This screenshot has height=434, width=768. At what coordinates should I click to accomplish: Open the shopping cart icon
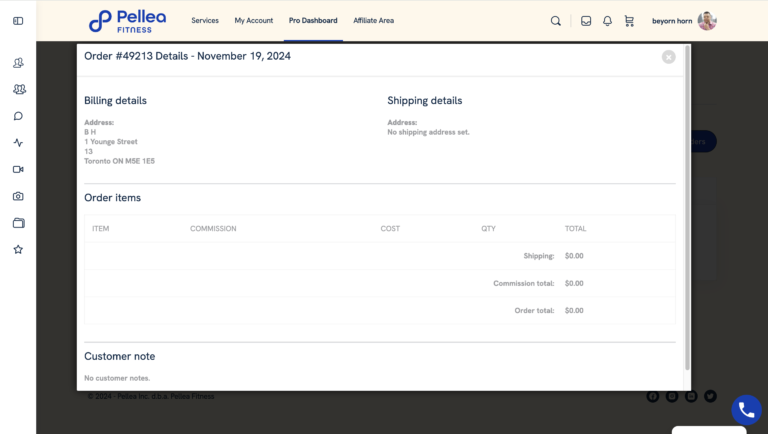(x=629, y=21)
